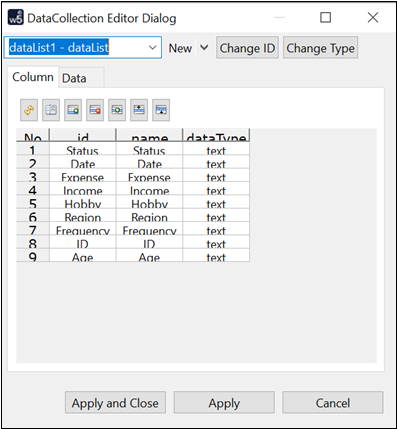Screen dimensions: 397x429
Task: Click Expense cell in the id column
Action: (83, 176)
